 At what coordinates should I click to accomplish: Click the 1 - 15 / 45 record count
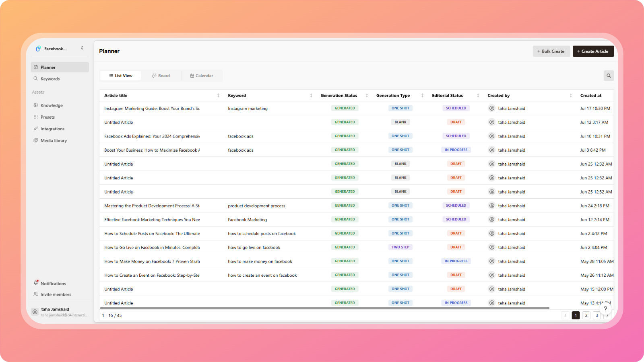(x=112, y=315)
